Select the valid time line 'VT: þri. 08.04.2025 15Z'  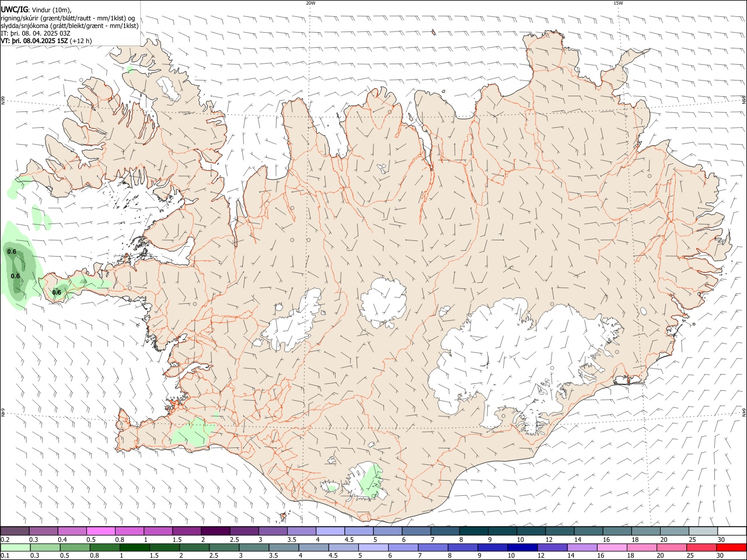point(34,41)
